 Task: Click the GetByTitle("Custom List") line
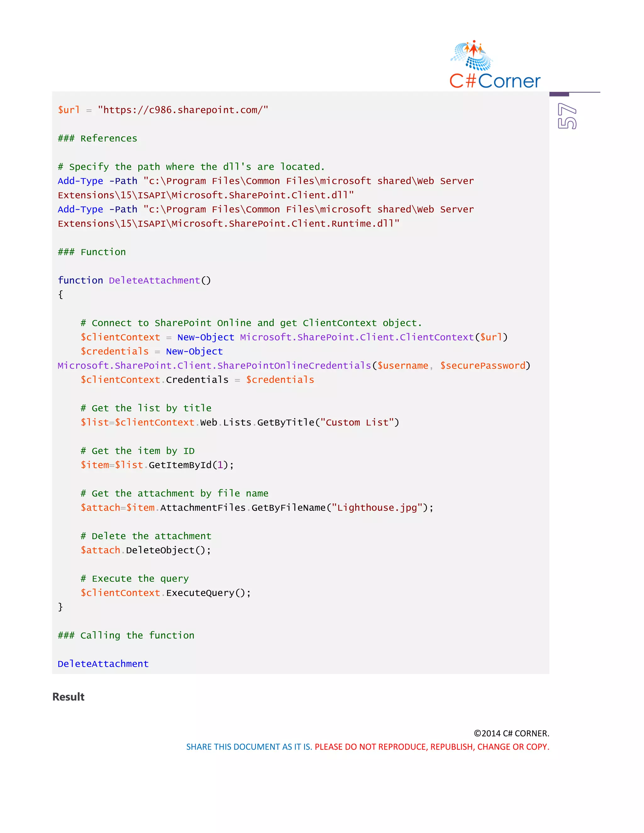[x=240, y=422]
